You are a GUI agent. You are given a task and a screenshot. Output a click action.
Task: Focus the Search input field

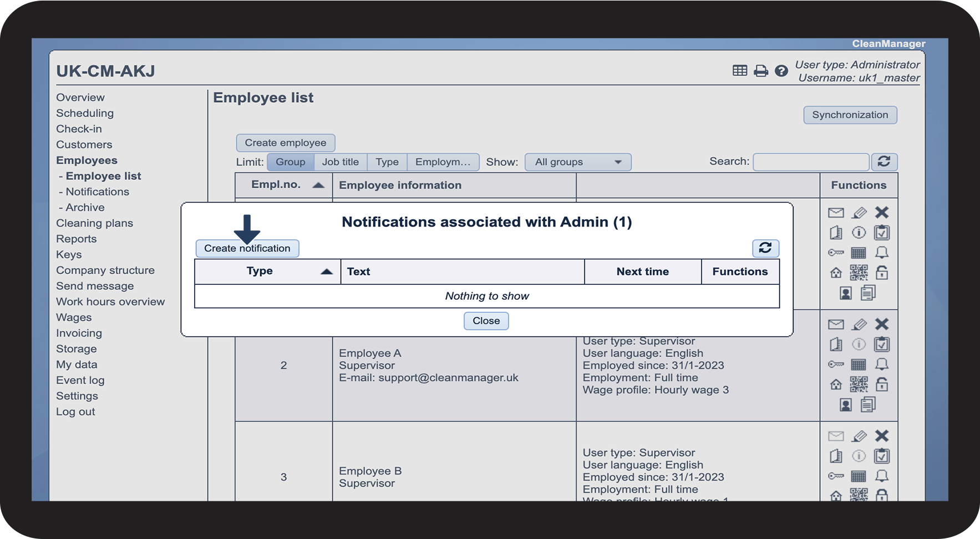[811, 162]
